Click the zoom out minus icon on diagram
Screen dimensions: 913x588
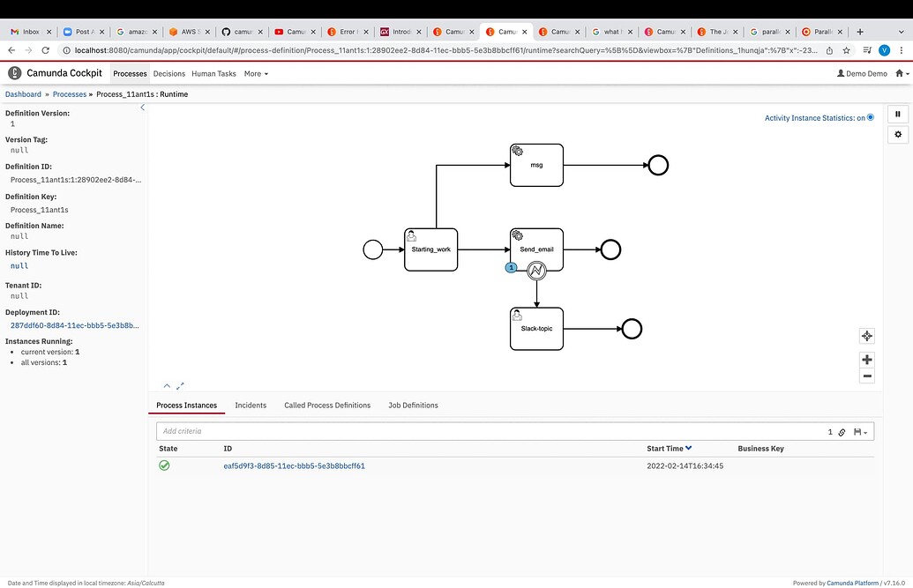[866, 375]
